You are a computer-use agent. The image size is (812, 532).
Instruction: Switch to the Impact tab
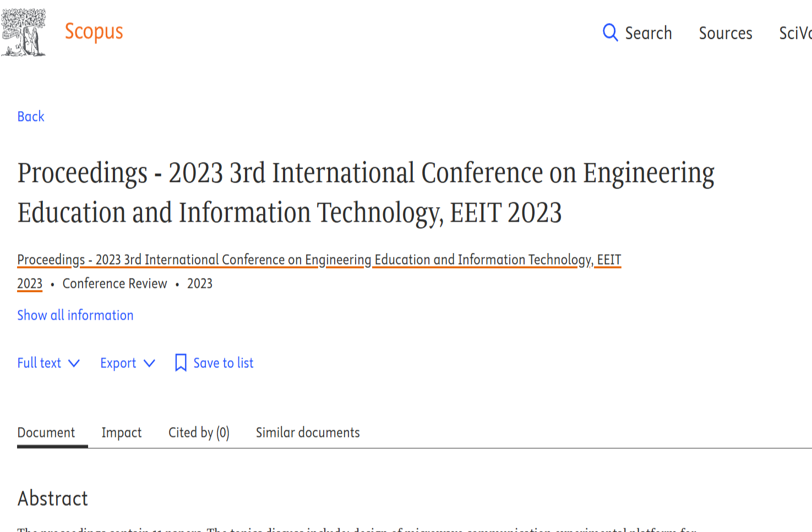122,432
